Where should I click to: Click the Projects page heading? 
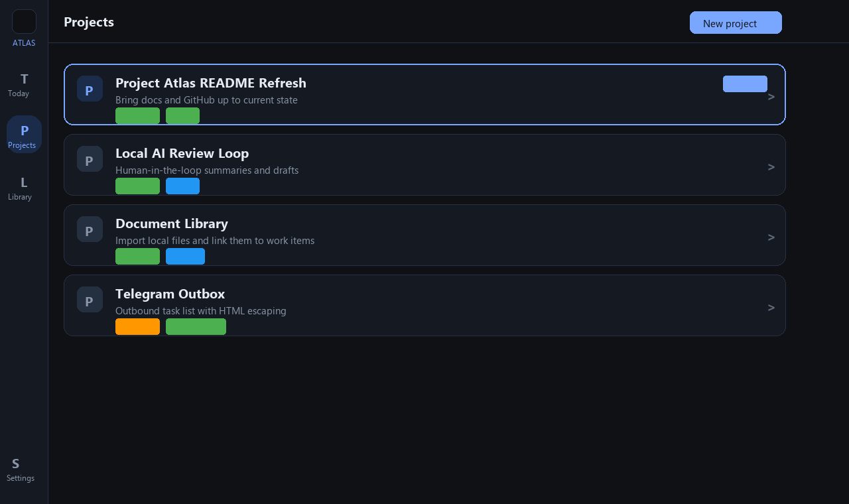click(89, 22)
